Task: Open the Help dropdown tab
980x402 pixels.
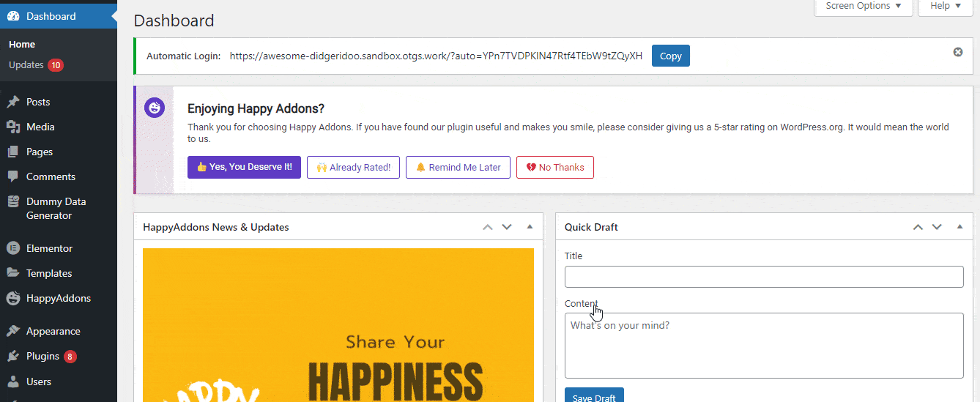Action: (946, 7)
